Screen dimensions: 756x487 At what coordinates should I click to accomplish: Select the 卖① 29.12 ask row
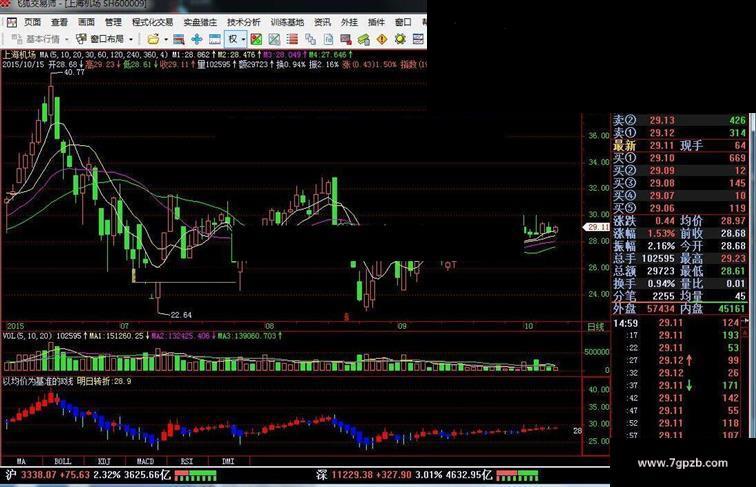pyautogui.click(x=679, y=133)
